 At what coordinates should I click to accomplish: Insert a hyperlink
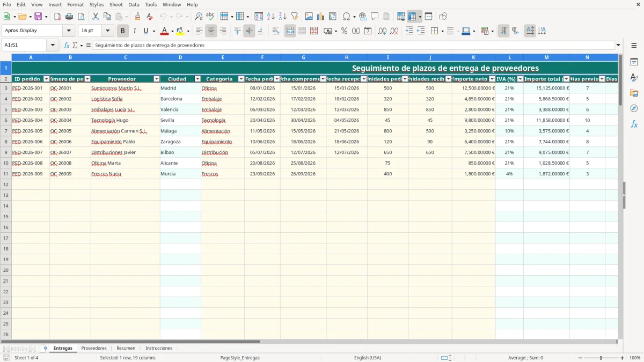[363, 17]
